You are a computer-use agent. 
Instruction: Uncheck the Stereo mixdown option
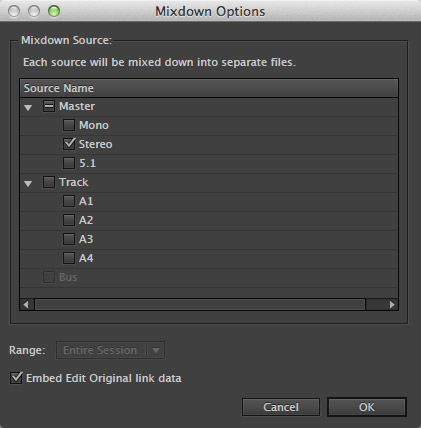69,144
